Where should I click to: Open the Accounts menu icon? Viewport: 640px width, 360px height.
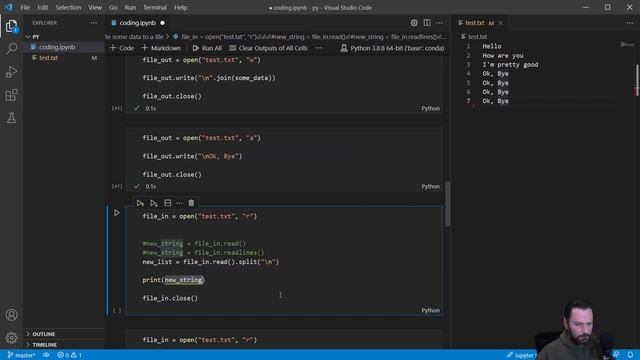click(x=11, y=315)
